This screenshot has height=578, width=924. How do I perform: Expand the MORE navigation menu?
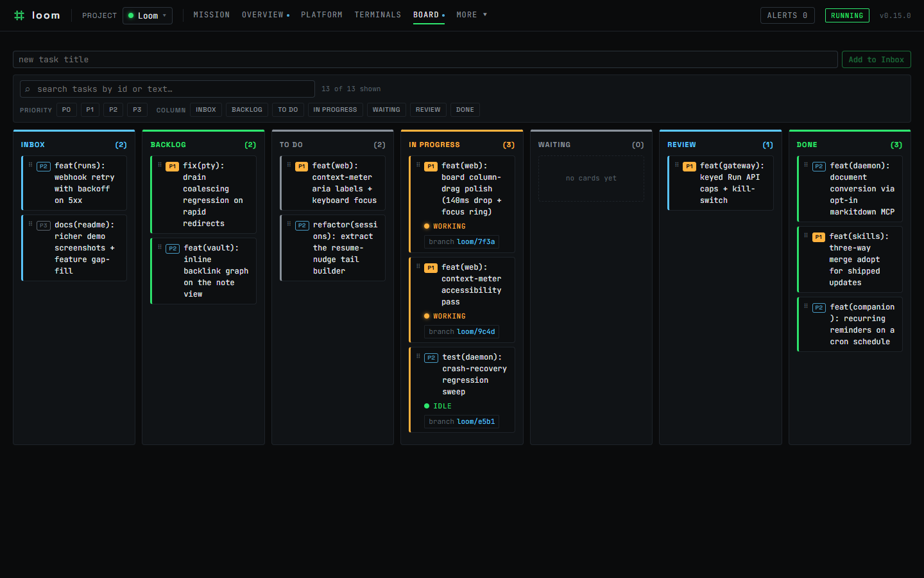point(472,15)
